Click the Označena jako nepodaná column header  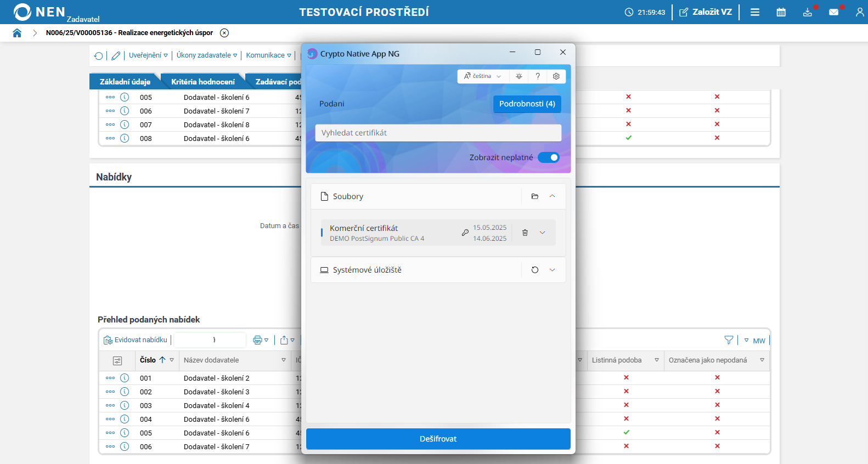click(x=708, y=360)
